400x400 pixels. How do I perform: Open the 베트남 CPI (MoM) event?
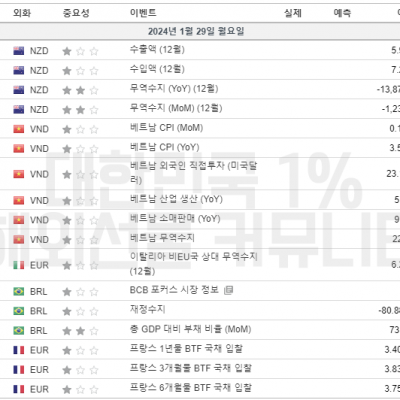(x=166, y=128)
